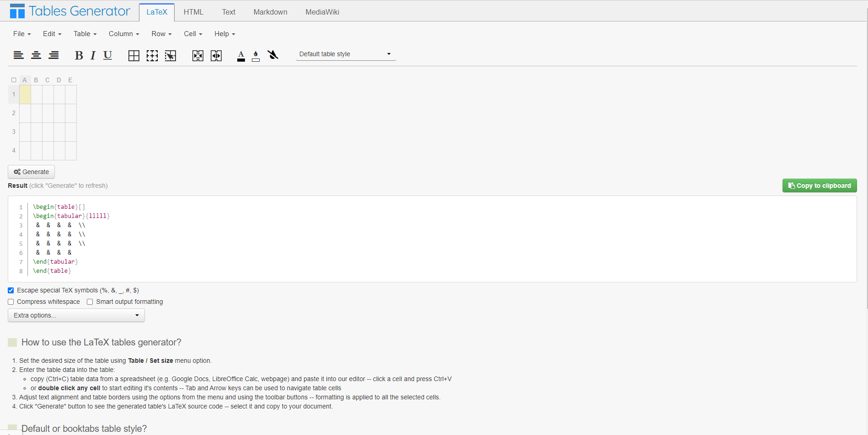
Task: Select table cell B2 in the grid
Action: [37, 113]
